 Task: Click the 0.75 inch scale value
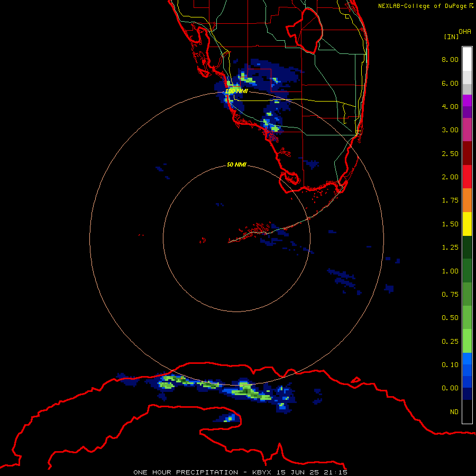(x=450, y=295)
